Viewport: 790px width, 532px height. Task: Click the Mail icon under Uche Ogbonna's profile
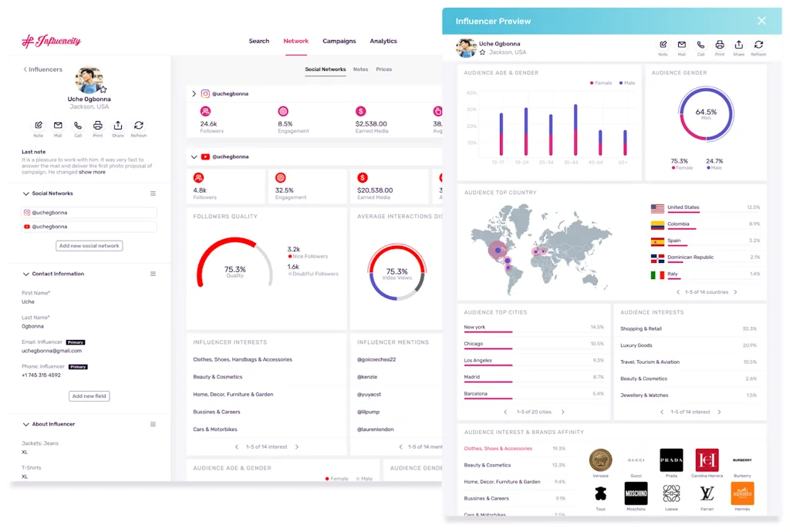click(x=58, y=126)
